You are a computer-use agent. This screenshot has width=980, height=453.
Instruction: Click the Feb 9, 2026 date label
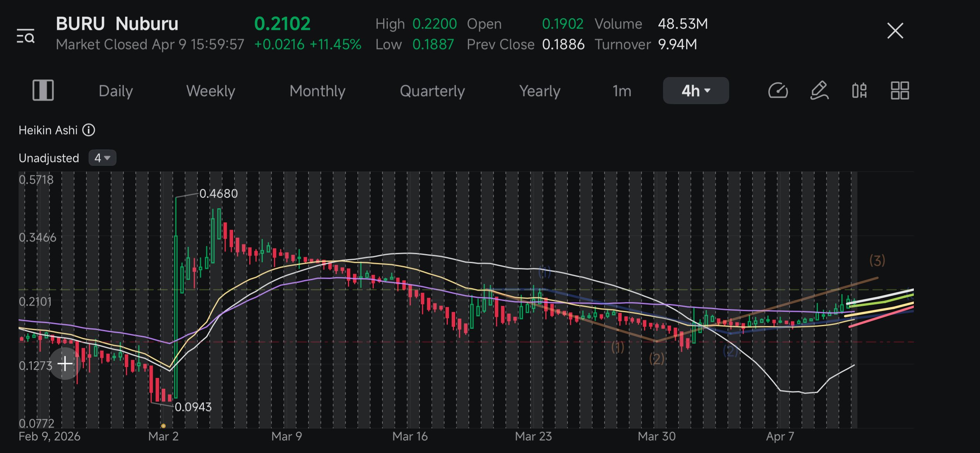pos(50,436)
